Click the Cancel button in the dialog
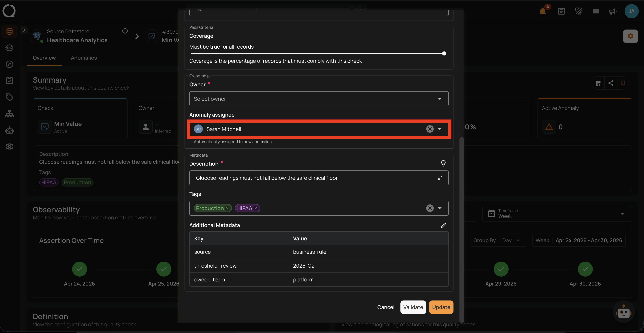This screenshot has width=644, height=333. click(386, 307)
